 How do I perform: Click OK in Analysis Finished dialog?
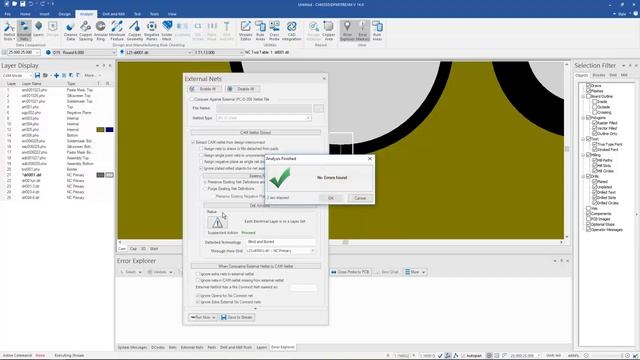point(331,198)
